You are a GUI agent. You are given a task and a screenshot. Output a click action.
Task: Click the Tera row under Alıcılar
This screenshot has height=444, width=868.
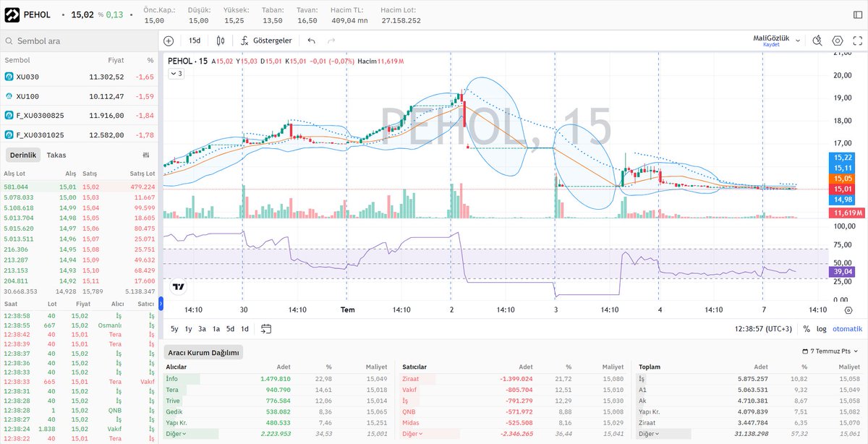(x=278, y=389)
